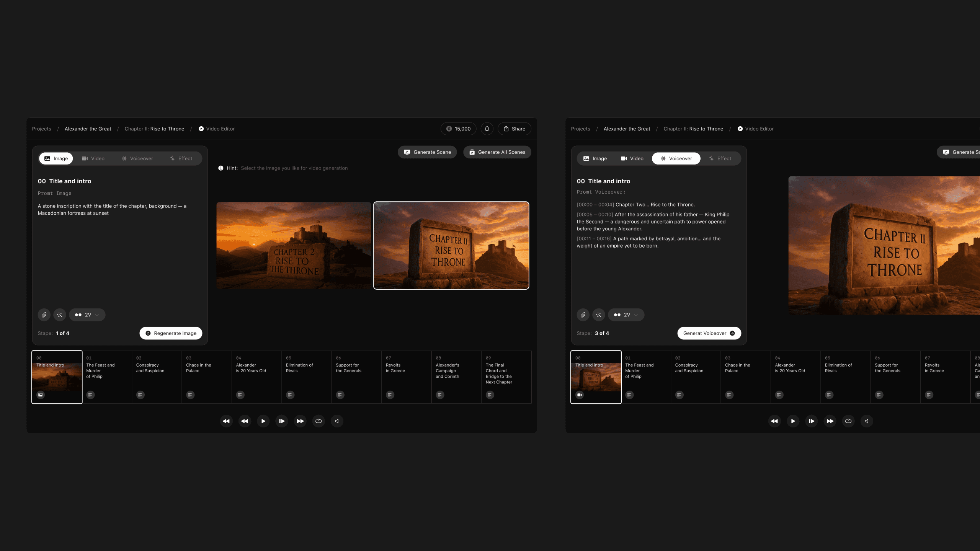
Task: Click the Regenerate Image button
Action: [x=171, y=333]
